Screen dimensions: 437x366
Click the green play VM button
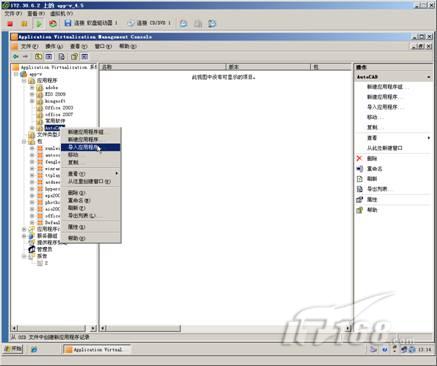[x=39, y=24]
